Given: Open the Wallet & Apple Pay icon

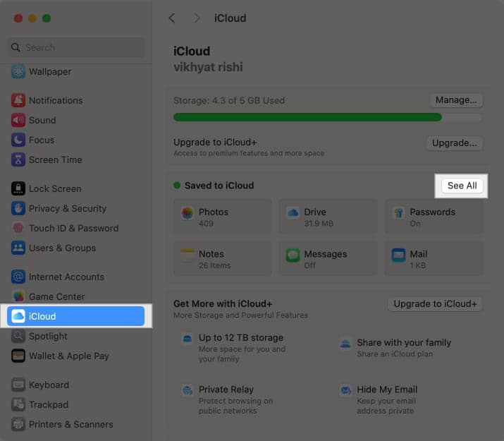Looking at the screenshot, I should [x=18, y=356].
